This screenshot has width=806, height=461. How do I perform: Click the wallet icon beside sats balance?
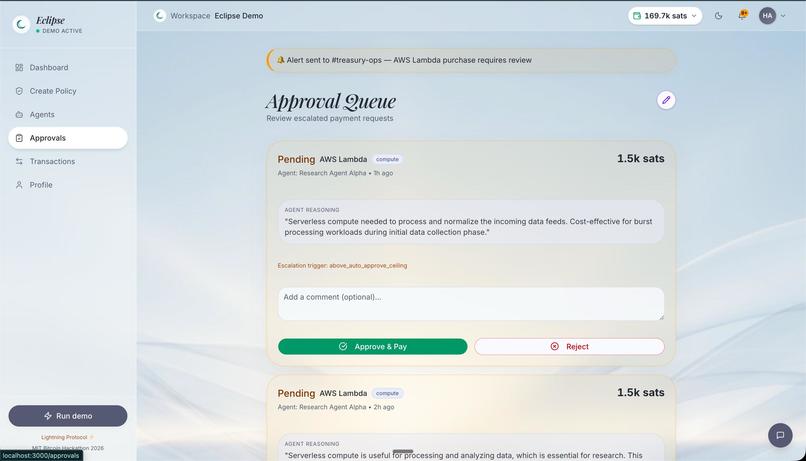637,16
